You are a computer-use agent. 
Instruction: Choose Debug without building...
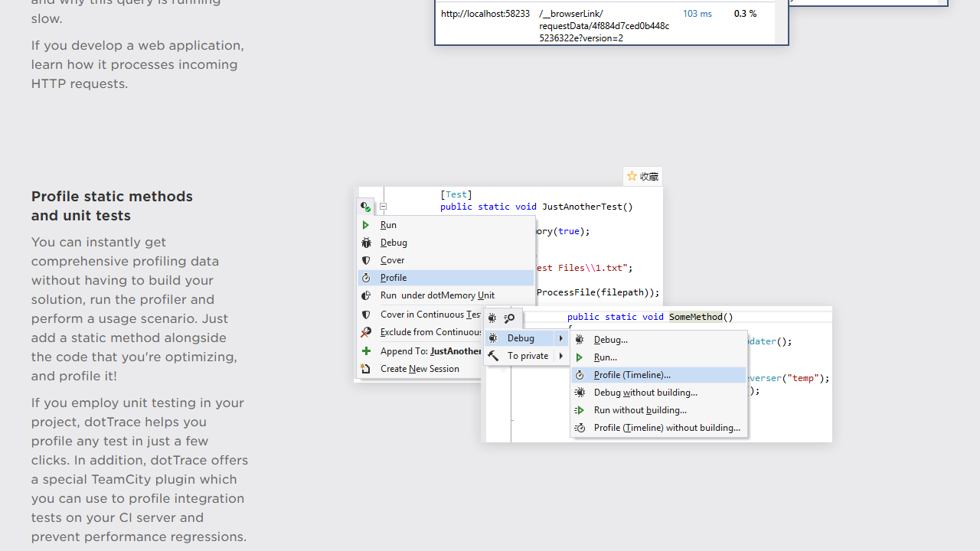[x=658, y=393]
